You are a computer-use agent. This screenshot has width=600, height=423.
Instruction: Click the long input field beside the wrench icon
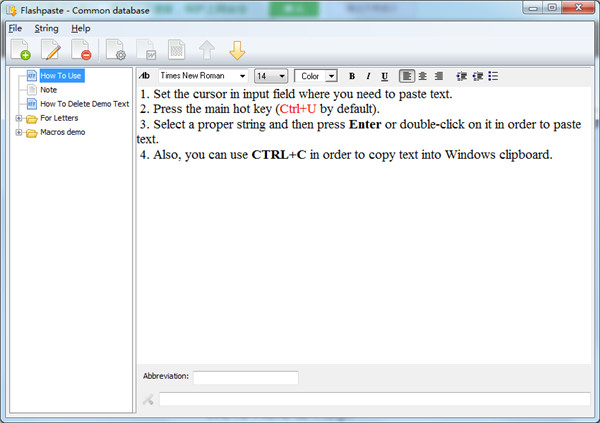(x=375, y=399)
